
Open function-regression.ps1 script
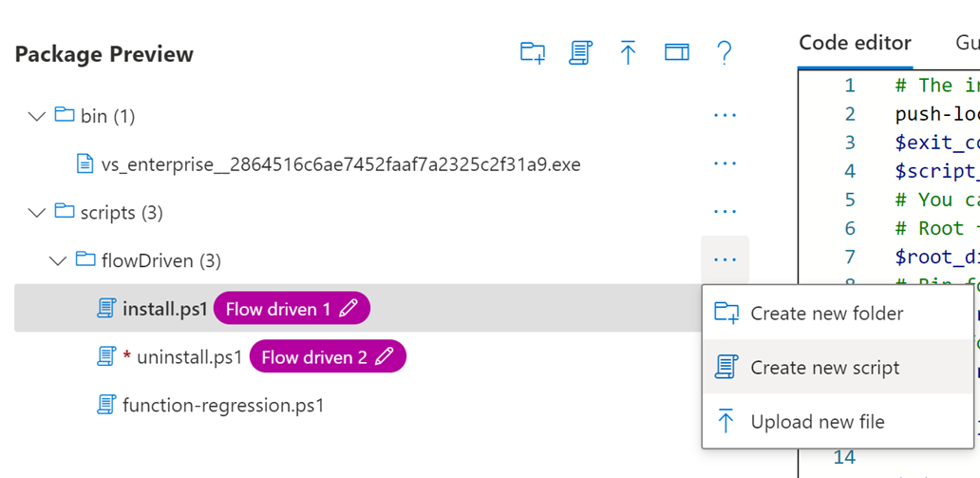pos(224,406)
